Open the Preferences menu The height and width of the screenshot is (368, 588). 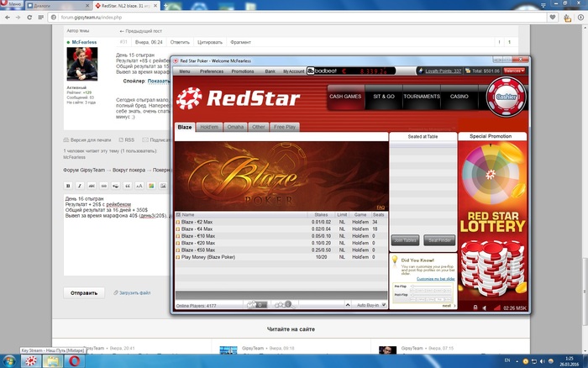(212, 71)
